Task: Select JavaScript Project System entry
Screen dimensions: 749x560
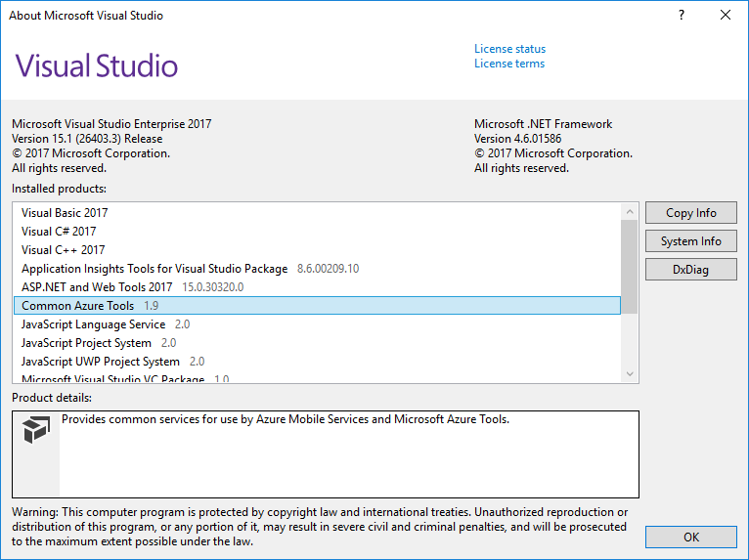Action: (317, 343)
